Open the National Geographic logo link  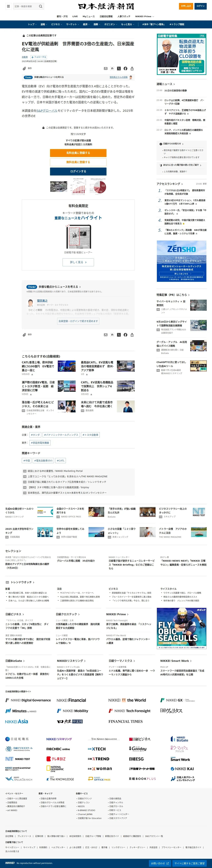(x=55, y=769)
